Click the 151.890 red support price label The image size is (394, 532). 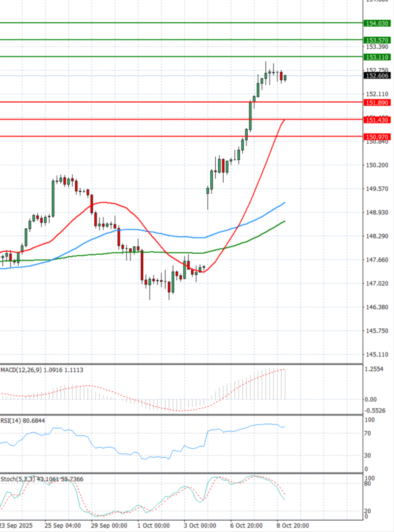377,103
